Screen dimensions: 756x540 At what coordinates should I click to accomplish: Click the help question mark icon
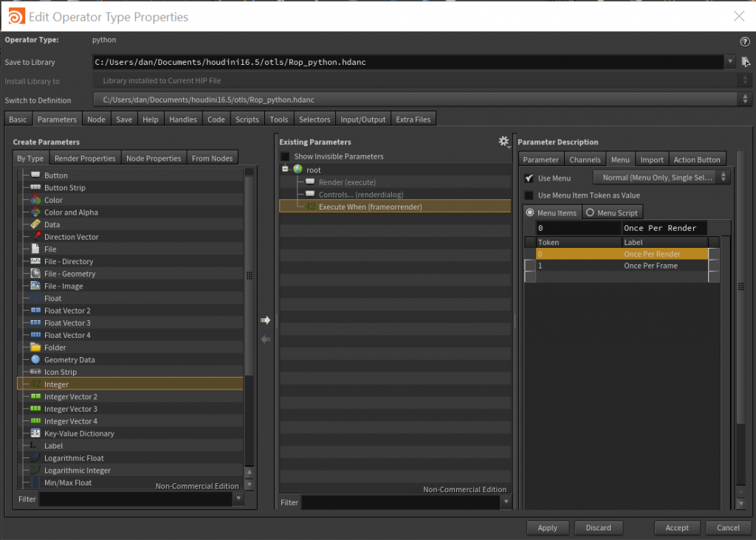[x=744, y=42]
